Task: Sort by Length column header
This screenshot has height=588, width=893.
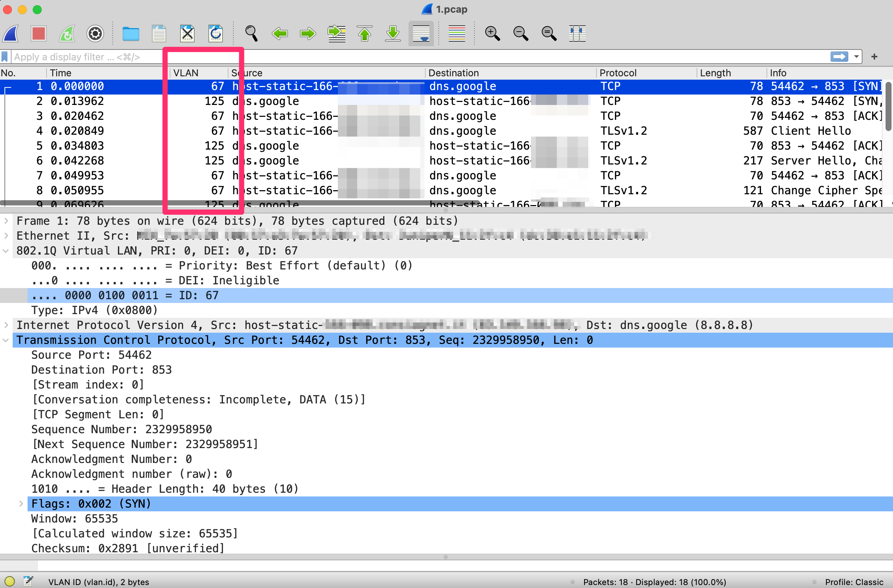Action: 732,73
